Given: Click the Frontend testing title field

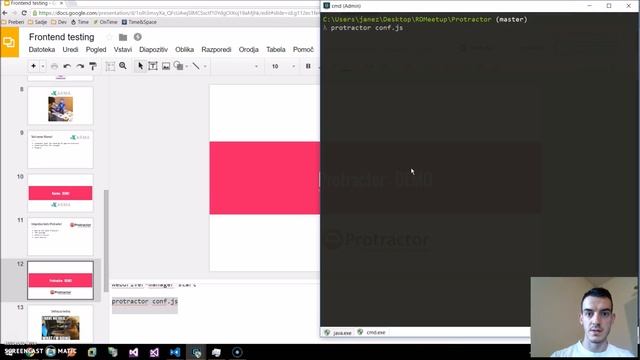Looking at the screenshot, I should click(62, 37).
